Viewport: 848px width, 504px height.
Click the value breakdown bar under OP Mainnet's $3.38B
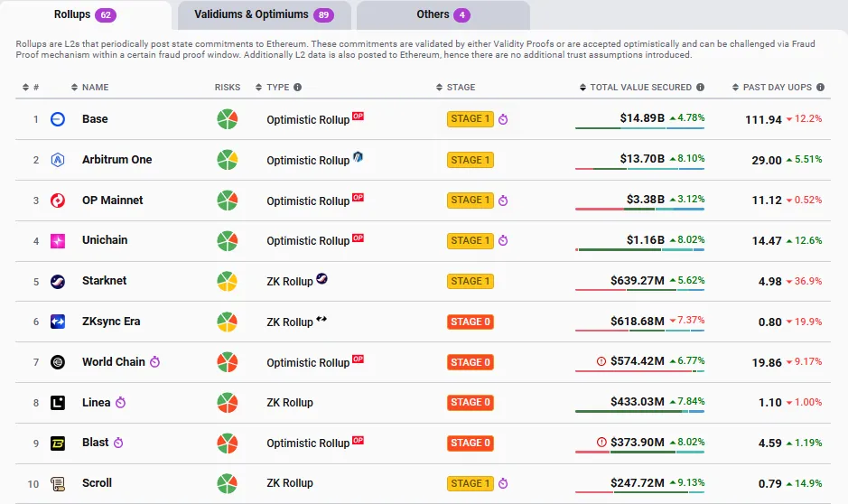pos(639,210)
